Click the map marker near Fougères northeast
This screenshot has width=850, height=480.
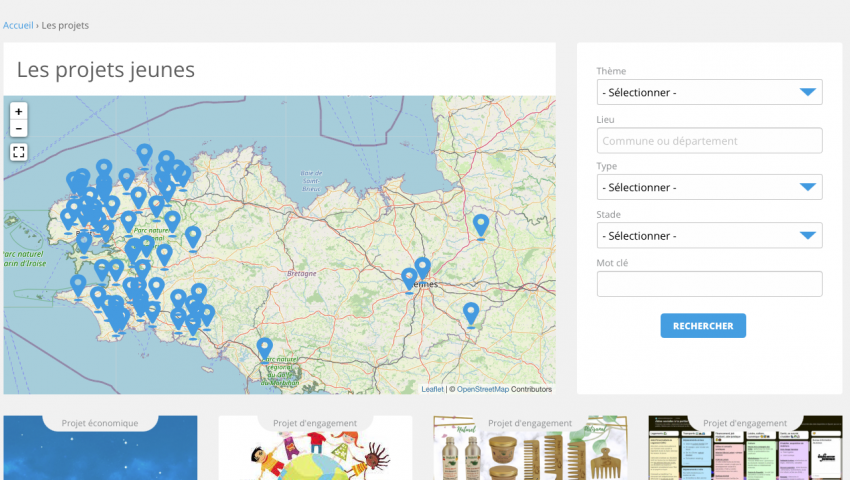(481, 226)
